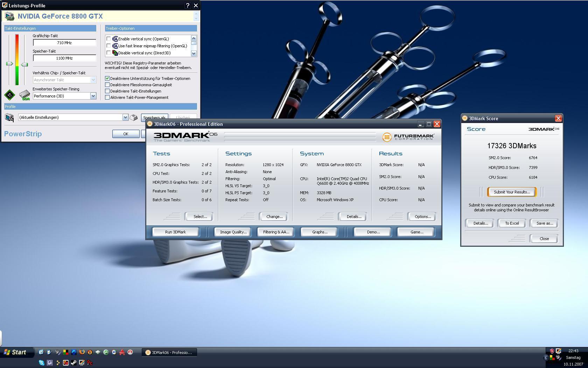This screenshot has width=588, height=368.
Task: Click Run 3DMark button
Action: click(x=175, y=232)
